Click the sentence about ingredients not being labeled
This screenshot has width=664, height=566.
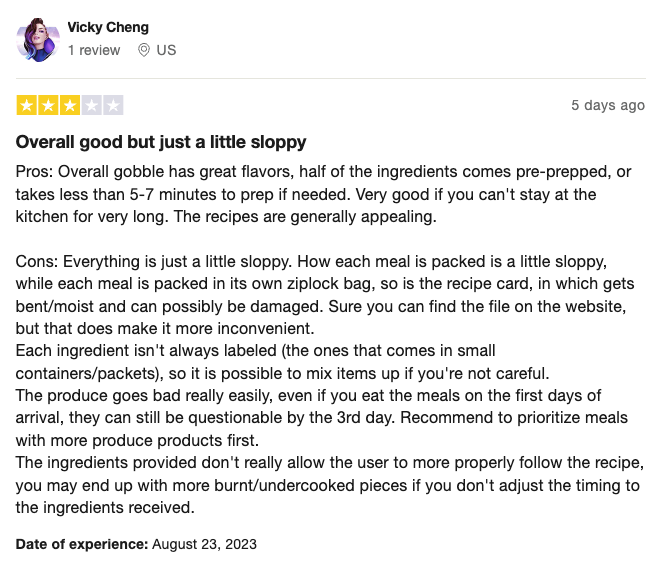pyautogui.click(x=282, y=362)
